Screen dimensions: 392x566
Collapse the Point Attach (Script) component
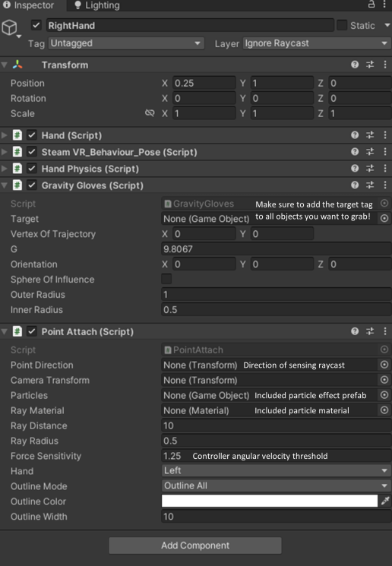(5, 332)
